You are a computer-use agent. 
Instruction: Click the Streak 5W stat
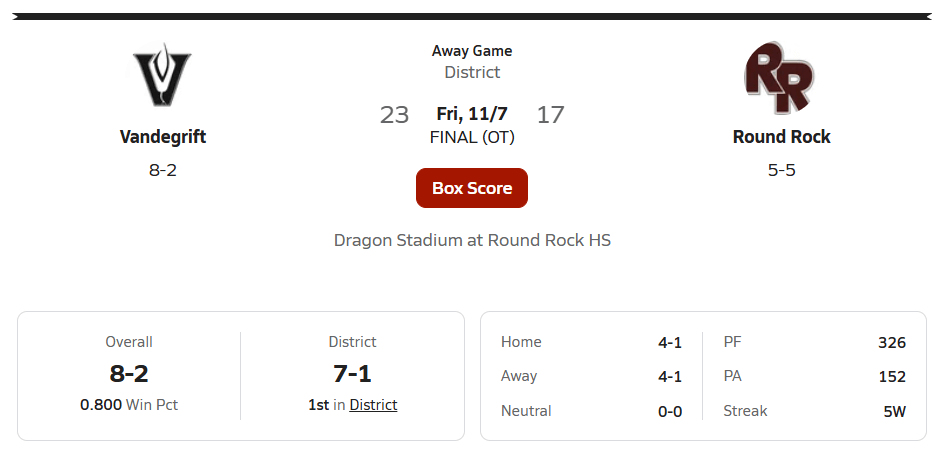pos(814,411)
